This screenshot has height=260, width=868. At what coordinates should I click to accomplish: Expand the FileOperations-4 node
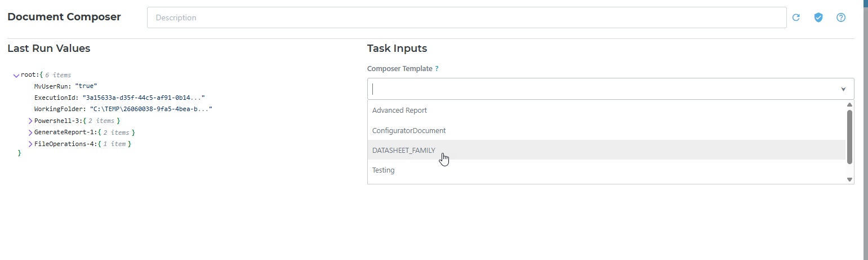click(x=30, y=144)
